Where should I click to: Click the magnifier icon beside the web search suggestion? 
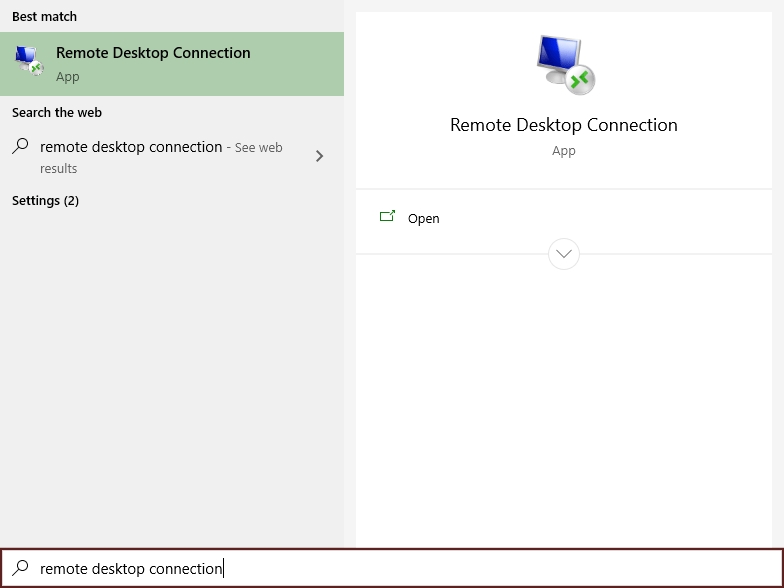[x=20, y=147]
